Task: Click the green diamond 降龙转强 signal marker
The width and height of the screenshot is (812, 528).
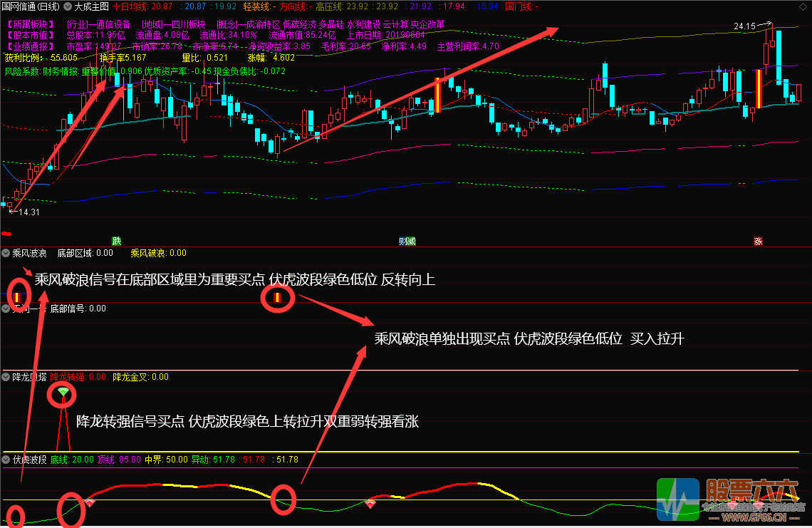Action: click(x=63, y=393)
